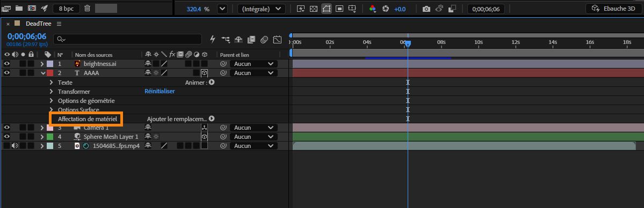Open Parent dropdown of AAAA layer
The image size is (644, 208).
[254, 72]
